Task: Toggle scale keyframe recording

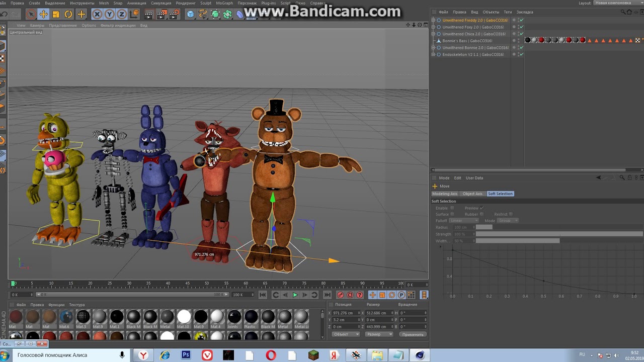Action: pos(382,295)
